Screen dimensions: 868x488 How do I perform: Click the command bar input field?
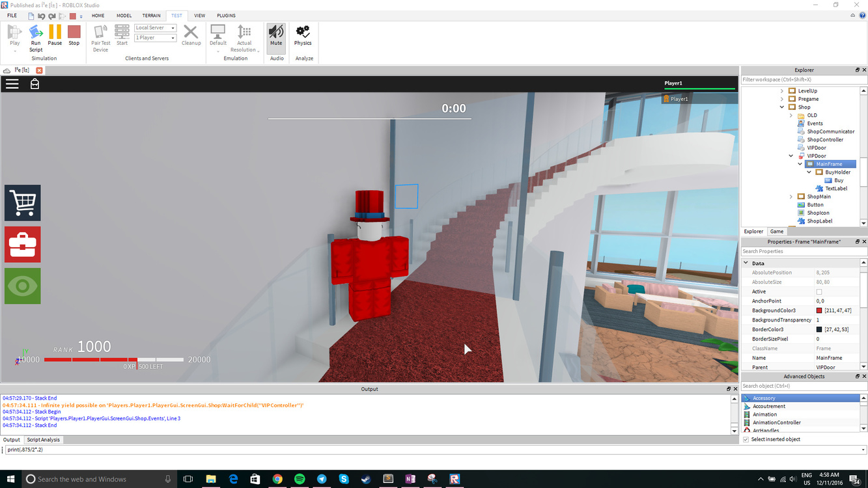pos(433,450)
